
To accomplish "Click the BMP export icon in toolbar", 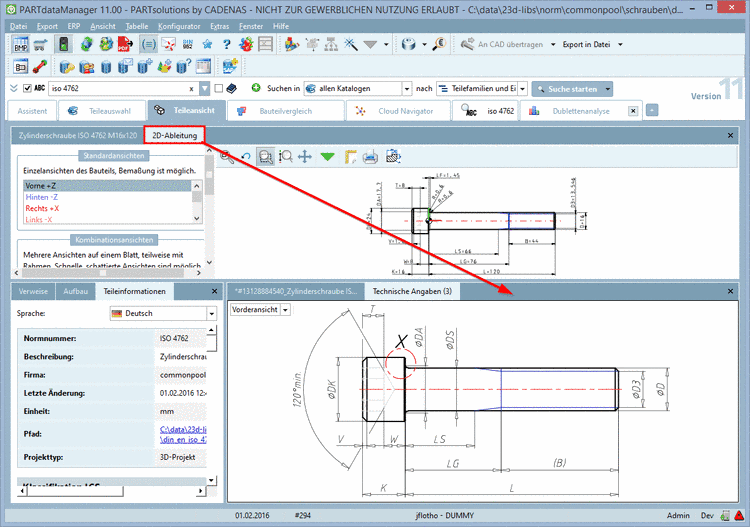I will tap(21, 44).
